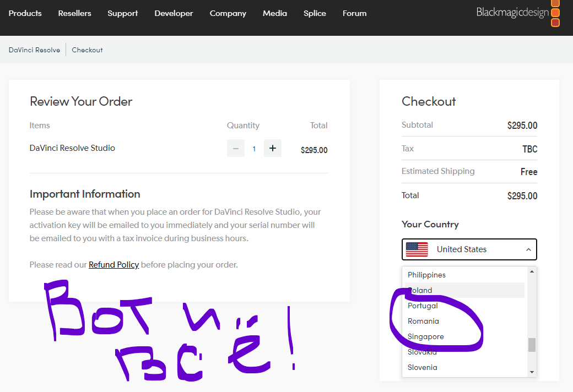Open the Splice link in navigation
This screenshot has width=573, height=392.
pos(315,13)
